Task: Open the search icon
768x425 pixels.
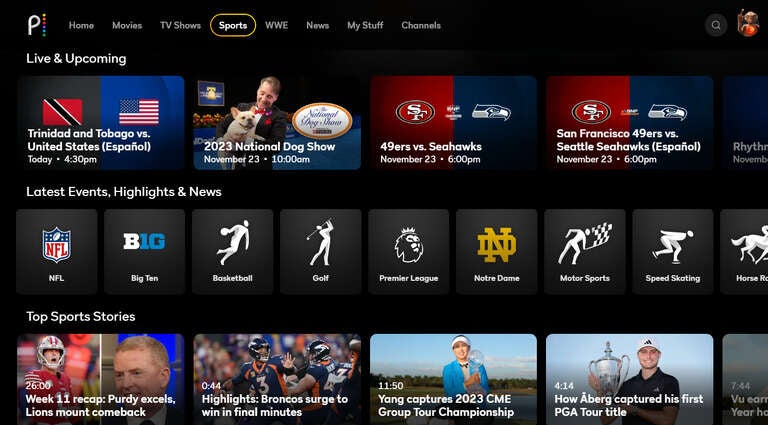Action: tap(716, 25)
